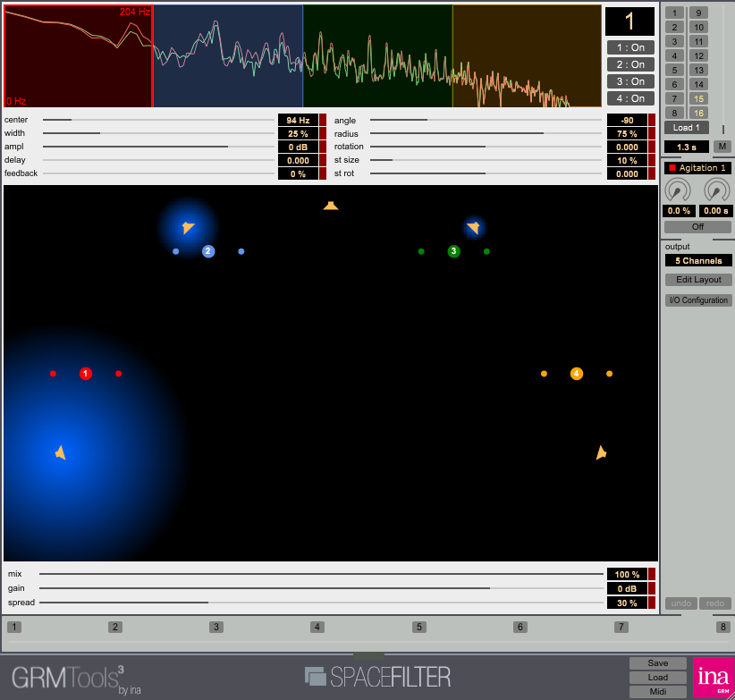Click red square beside angle -90 value
This screenshot has height=700, width=735.
(x=652, y=120)
